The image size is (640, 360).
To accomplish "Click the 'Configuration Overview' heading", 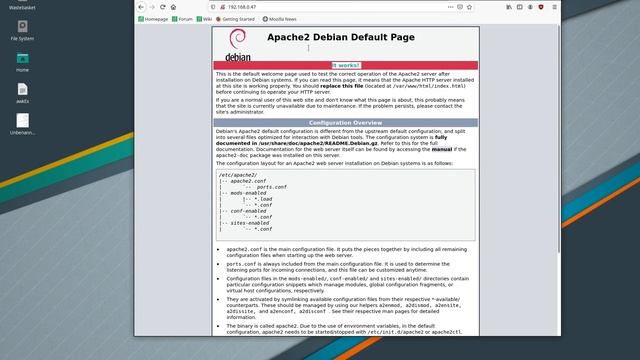I will tap(345, 123).
